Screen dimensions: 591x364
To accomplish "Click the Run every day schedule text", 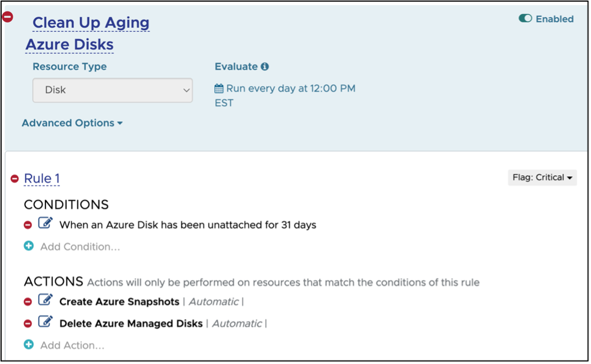I will [291, 88].
